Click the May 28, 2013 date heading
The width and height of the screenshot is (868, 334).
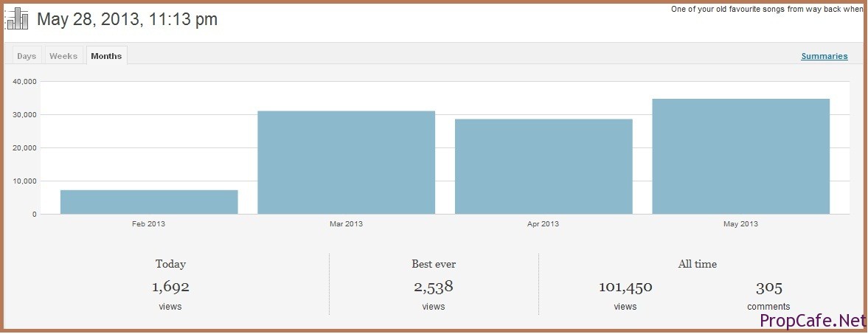127,20
